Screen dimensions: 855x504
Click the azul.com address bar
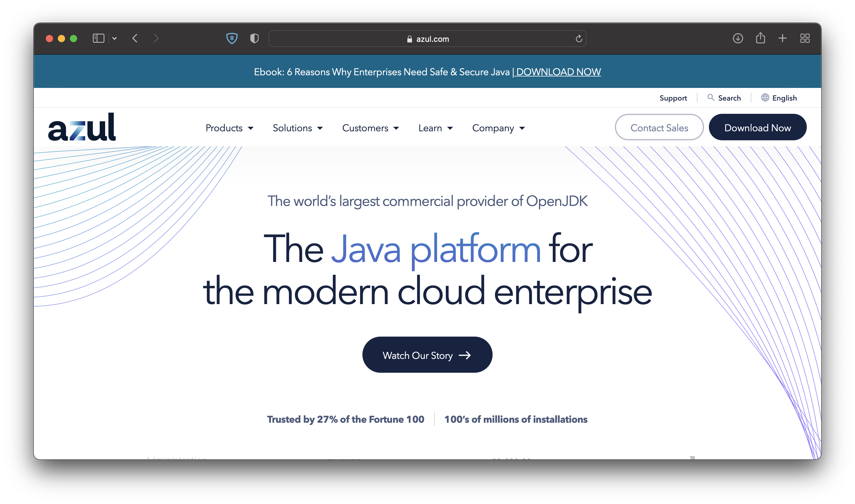(x=428, y=39)
